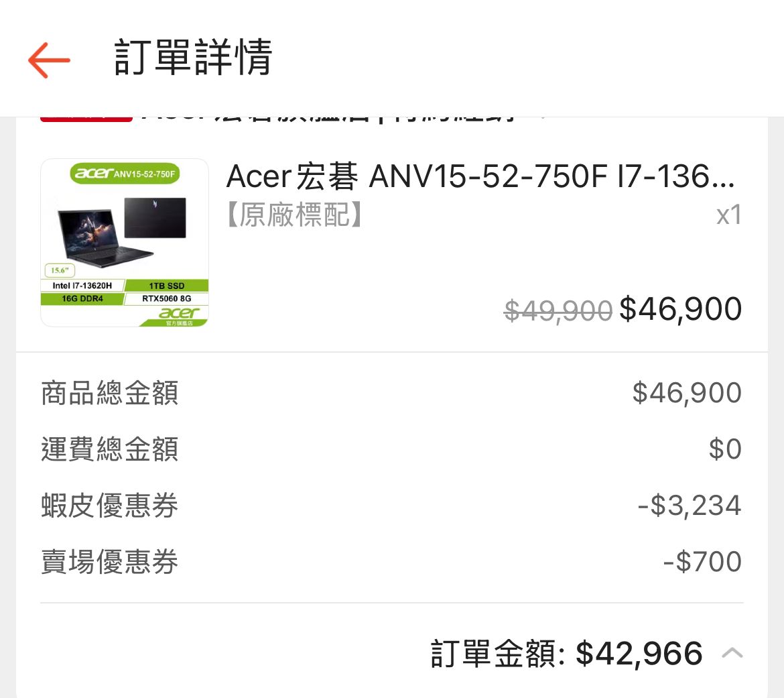This screenshot has width=784, height=698.
Task: Click the -$700 shop voucher discount
Action: pos(702,562)
